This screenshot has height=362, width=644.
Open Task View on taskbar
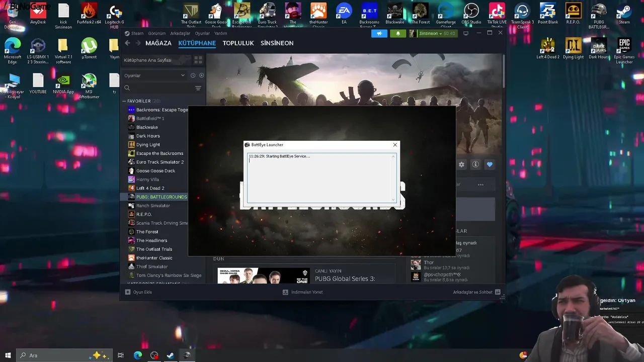(121, 355)
